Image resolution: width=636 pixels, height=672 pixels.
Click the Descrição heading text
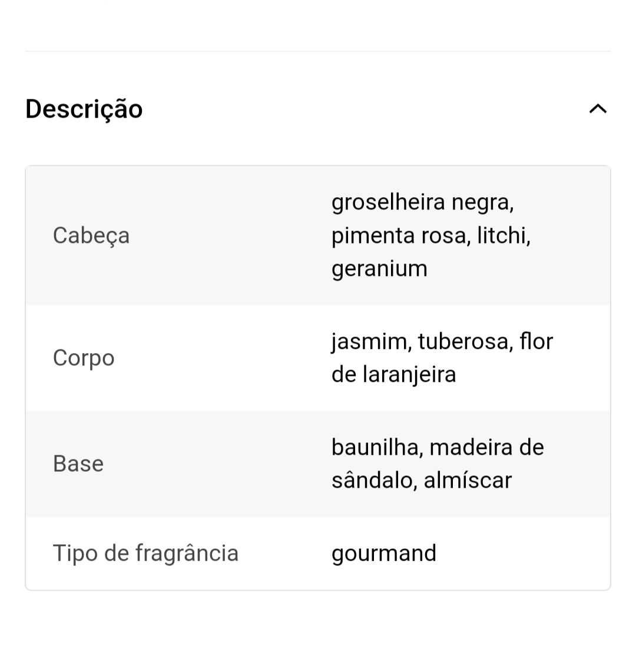(x=84, y=109)
